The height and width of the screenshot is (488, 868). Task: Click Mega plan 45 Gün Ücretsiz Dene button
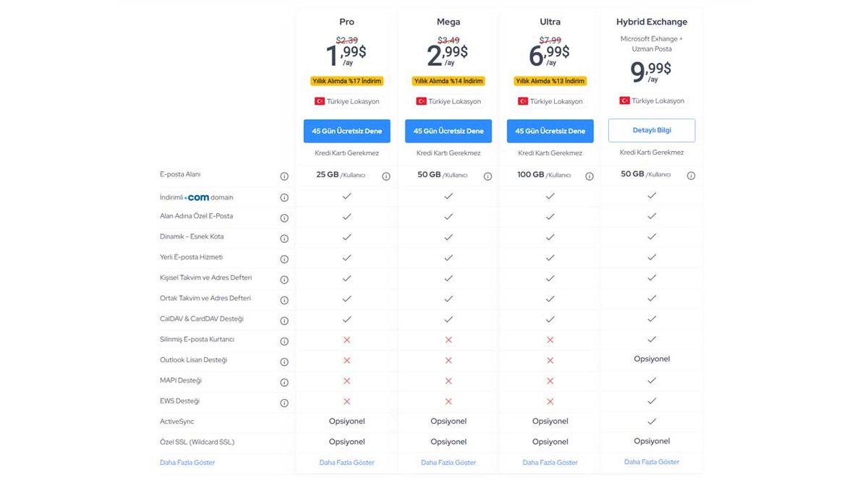point(448,131)
